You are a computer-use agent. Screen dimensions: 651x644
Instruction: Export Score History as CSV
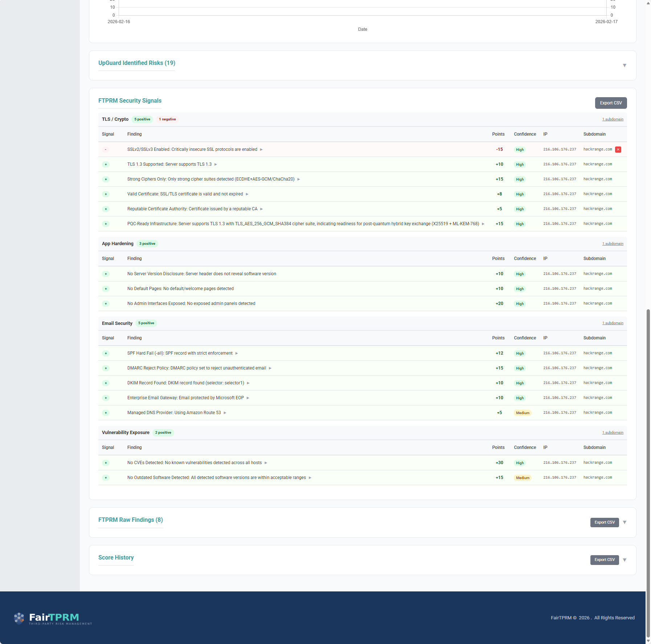tap(604, 560)
